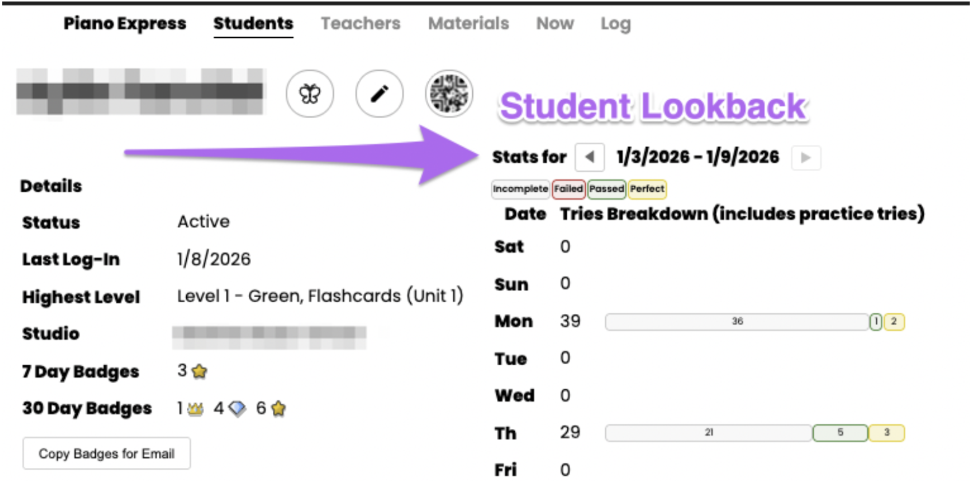Click the butterfly icon button
Viewport: 980px width, 481px height.
point(309,94)
